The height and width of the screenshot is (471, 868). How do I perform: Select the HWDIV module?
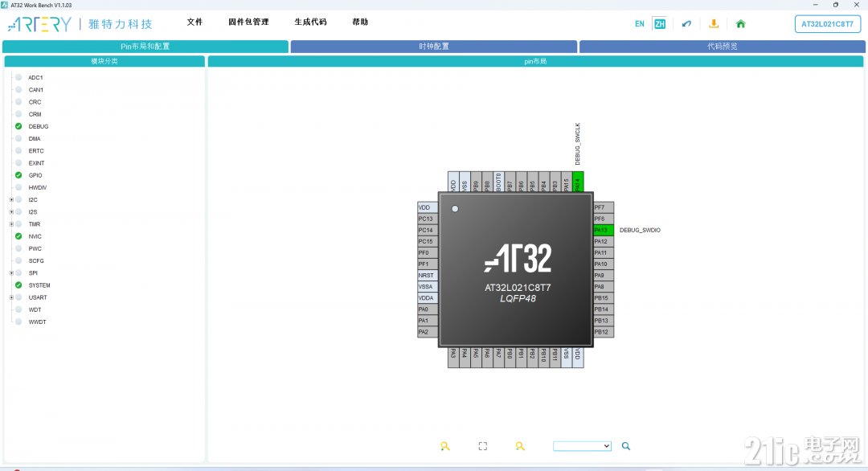[38, 187]
